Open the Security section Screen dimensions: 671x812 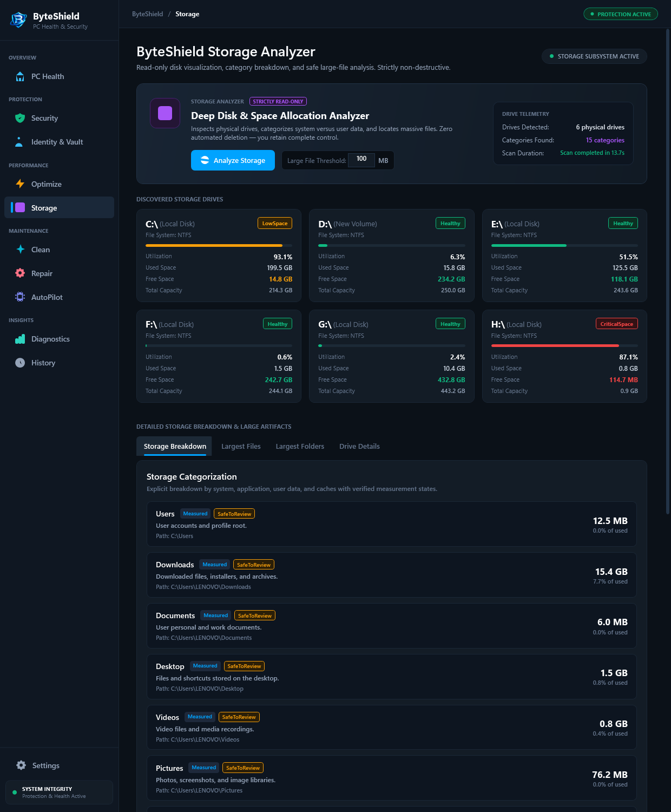[x=59, y=118]
